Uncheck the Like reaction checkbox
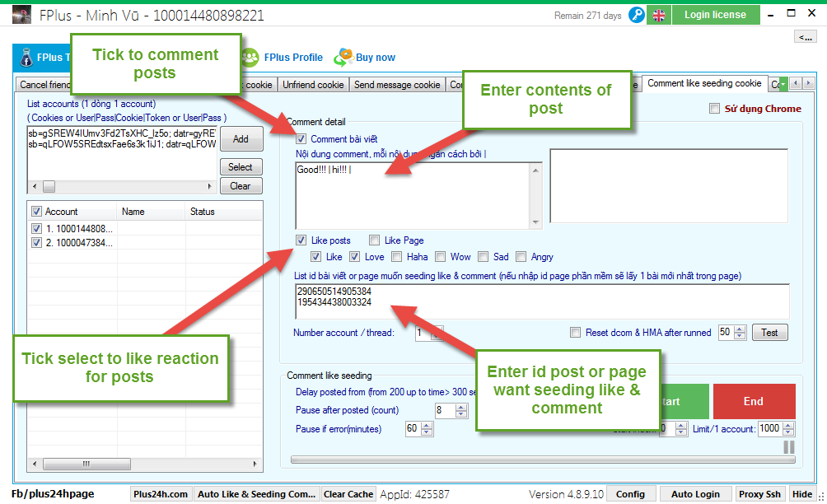Image resolution: width=827 pixels, height=504 pixels. pos(316,257)
